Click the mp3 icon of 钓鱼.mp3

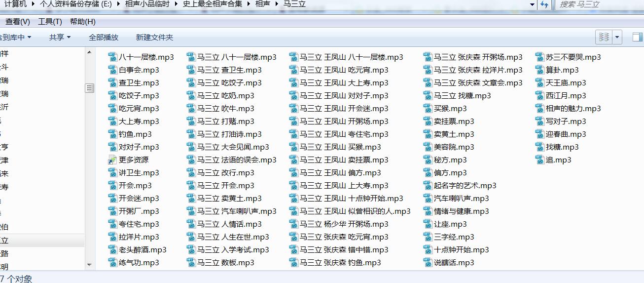[x=112, y=134]
